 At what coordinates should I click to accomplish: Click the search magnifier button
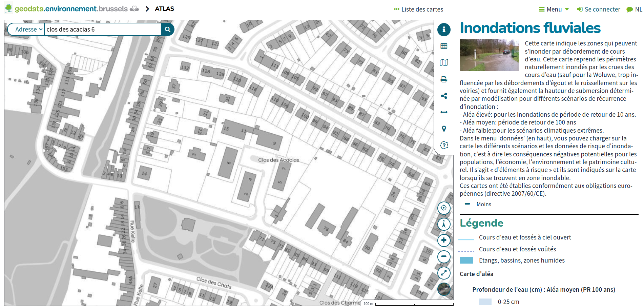click(x=168, y=30)
